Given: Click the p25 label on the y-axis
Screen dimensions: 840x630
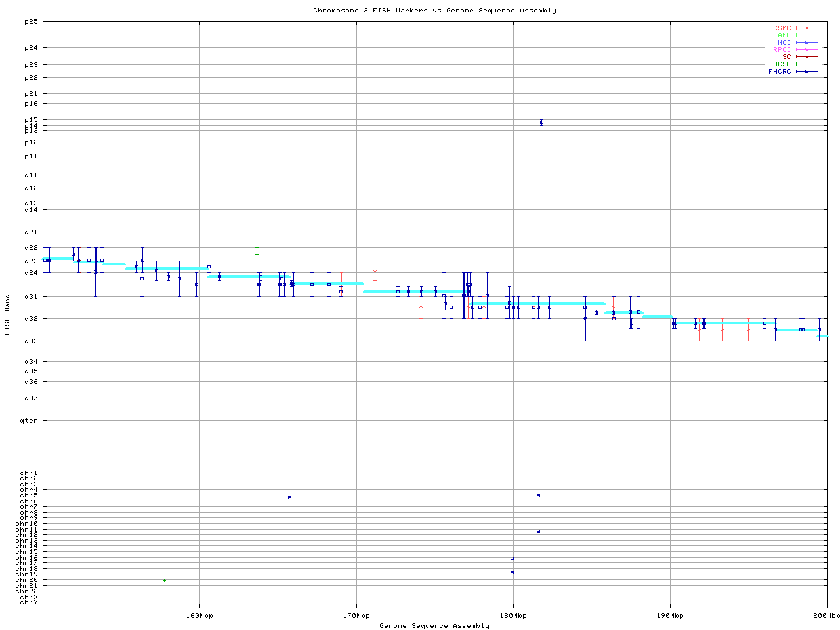Looking at the screenshot, I should pos(31,22).
